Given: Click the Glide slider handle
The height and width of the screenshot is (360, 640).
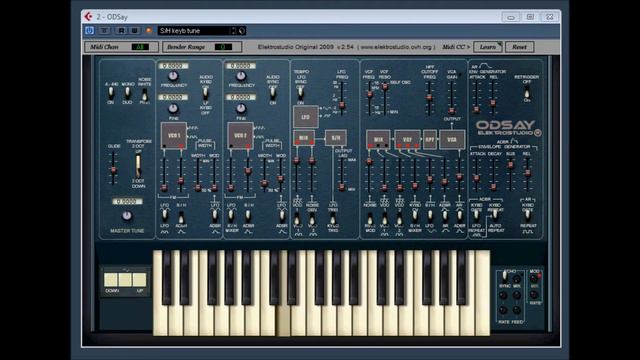Looking at the screenshot, I should pyautogui.click(x=113, y=170).
